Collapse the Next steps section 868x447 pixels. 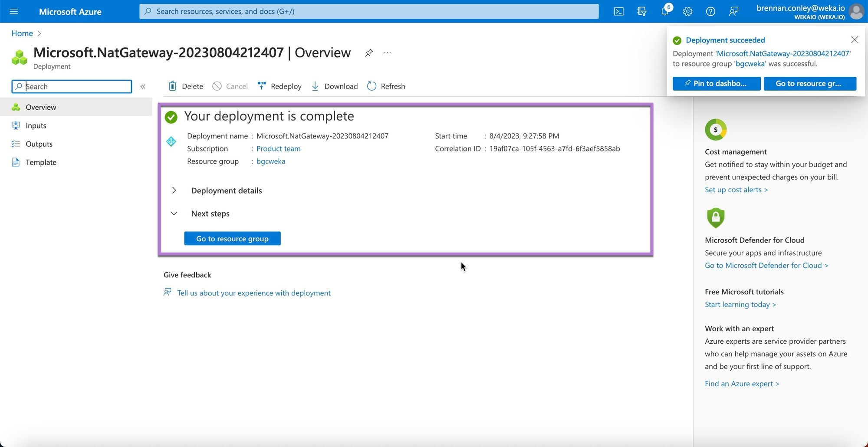[x=174, y=214]
